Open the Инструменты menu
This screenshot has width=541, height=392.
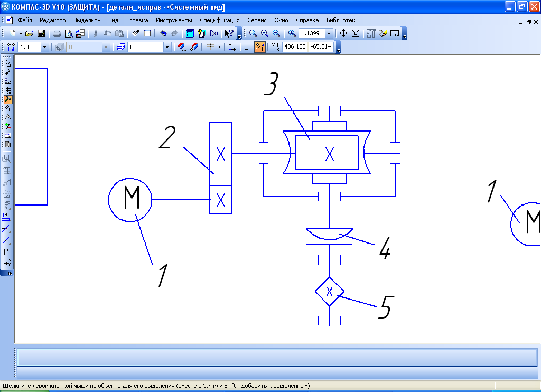(174, 20)
